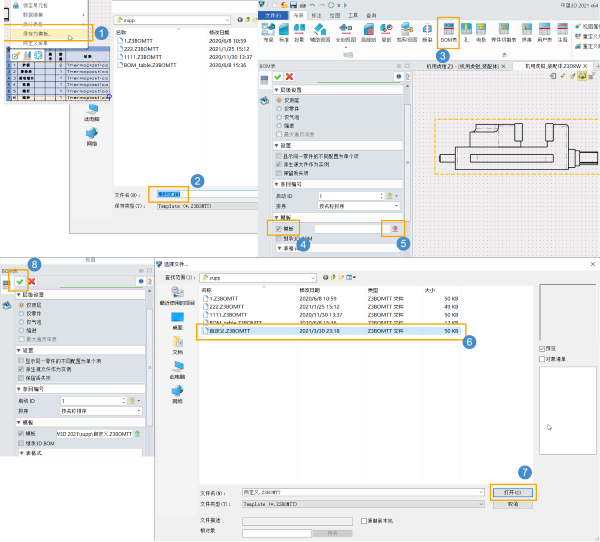
Task: Confirm with green check in BOM panel showing 自定义.Z3BOMTT path
Action: click(x=20, y=282)
